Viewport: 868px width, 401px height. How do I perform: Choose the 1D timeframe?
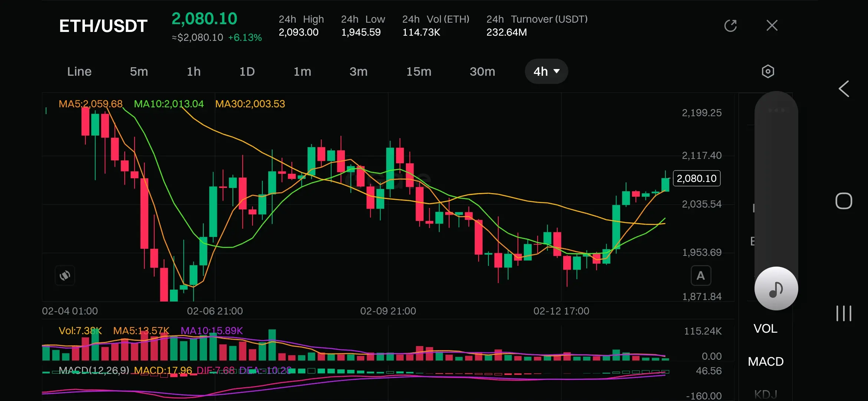(x=247, y=71)
